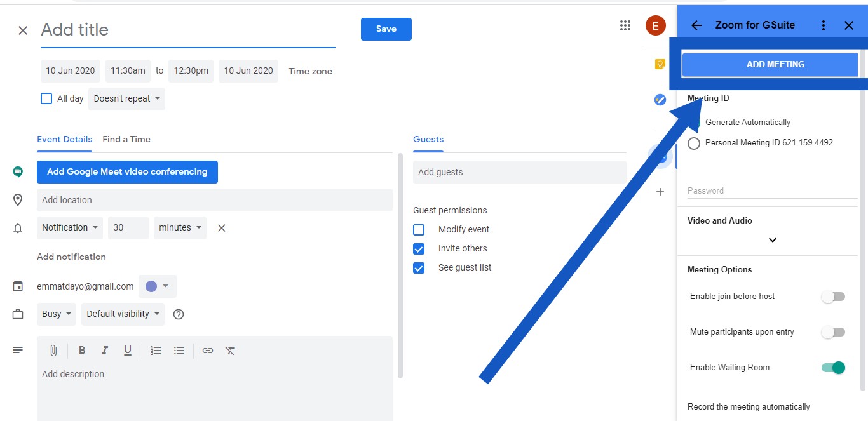Open the account avatar labeled E
The width and height of the screenshot is (868, 421).
click(x=655, y=25)
